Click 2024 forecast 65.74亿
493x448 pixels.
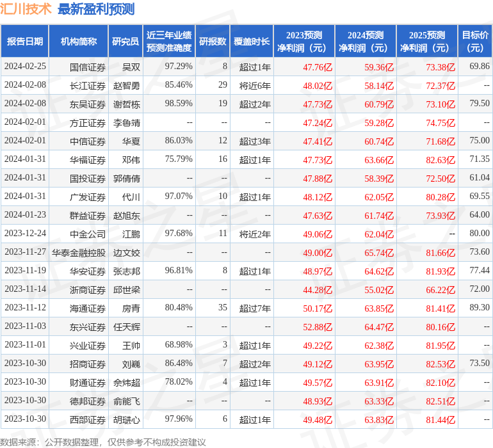click(x=379, y=252)
